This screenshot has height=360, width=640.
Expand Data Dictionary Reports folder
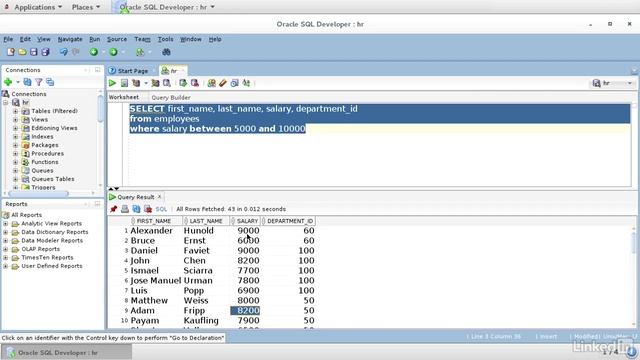click(x=6, y=232)
